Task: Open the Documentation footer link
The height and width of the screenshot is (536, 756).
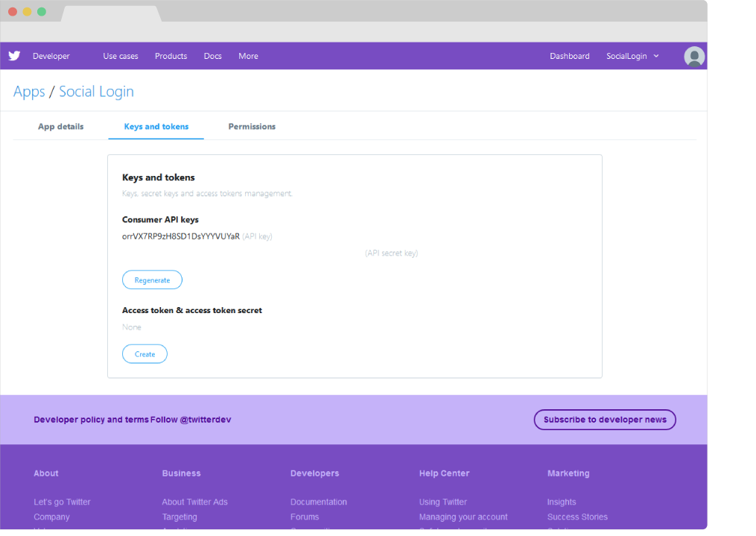Action: tap(318, 502)
